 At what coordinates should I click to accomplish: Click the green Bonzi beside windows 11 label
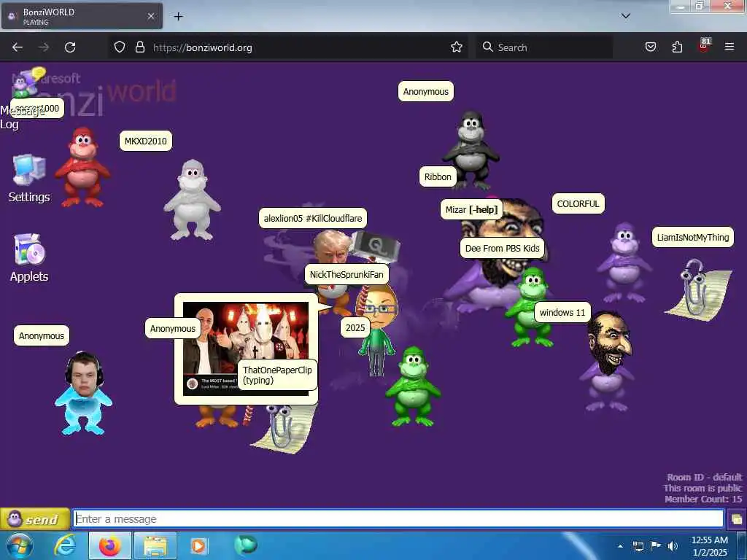tap(530, 307)
